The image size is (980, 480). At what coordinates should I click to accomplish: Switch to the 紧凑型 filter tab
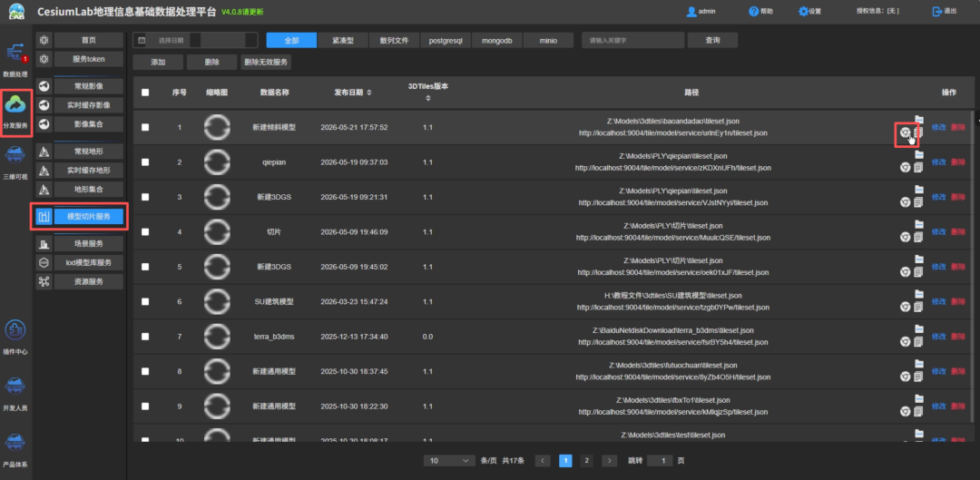pos(343,40)
